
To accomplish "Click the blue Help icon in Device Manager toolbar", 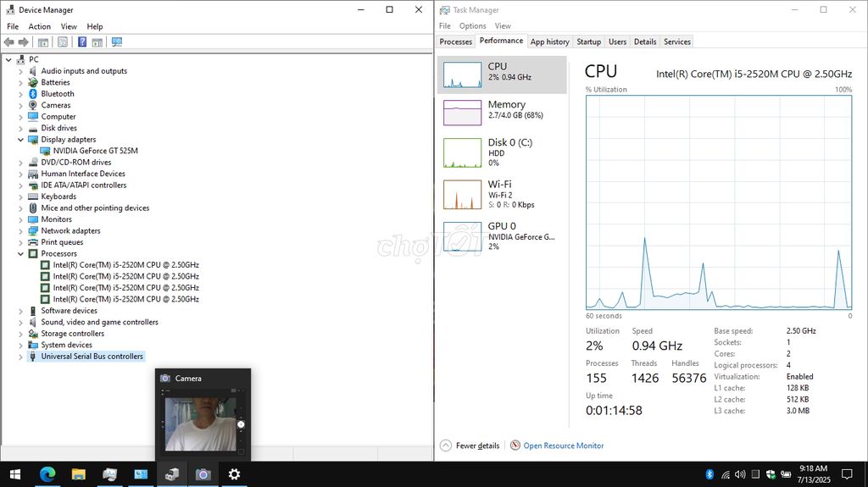I will coord(82,42).
